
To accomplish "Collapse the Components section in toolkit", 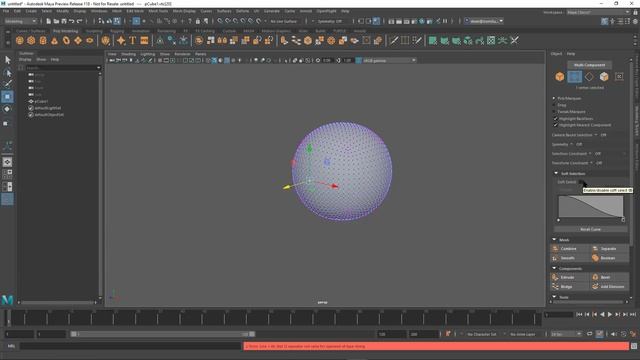I will coord(554,268).
